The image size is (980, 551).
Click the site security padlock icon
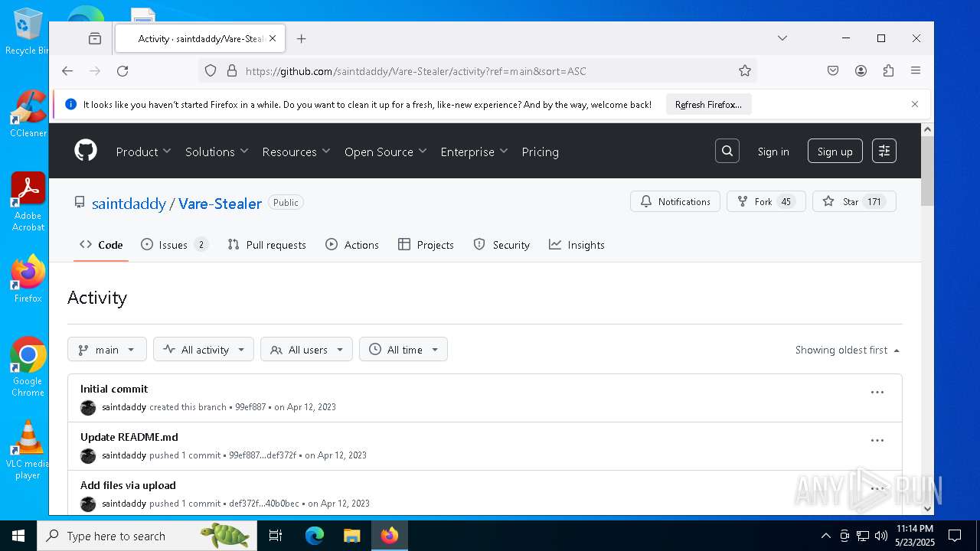pos(232,71)
